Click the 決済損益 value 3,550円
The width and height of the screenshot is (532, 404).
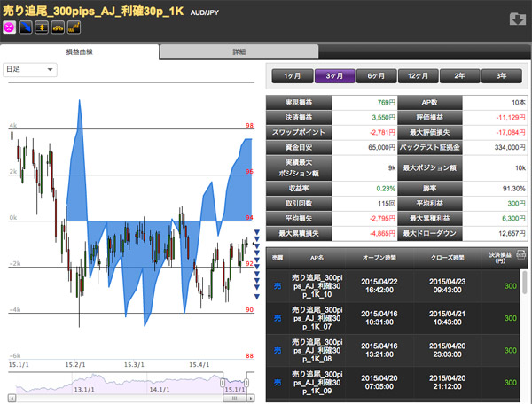383,118
